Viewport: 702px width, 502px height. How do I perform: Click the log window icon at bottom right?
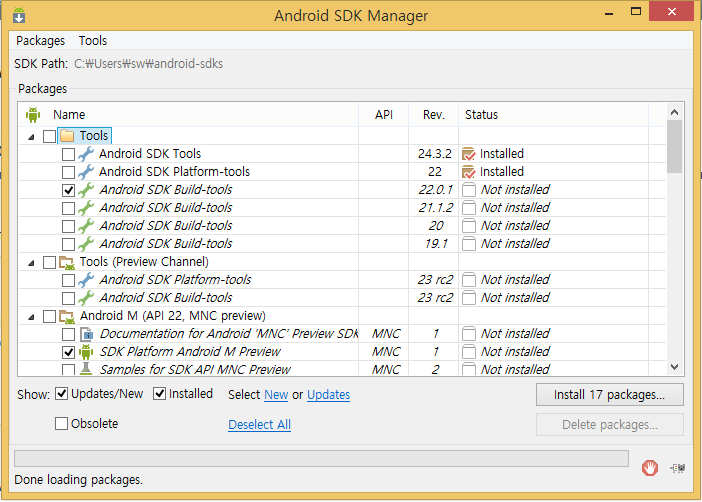click(x=678, y=468)
